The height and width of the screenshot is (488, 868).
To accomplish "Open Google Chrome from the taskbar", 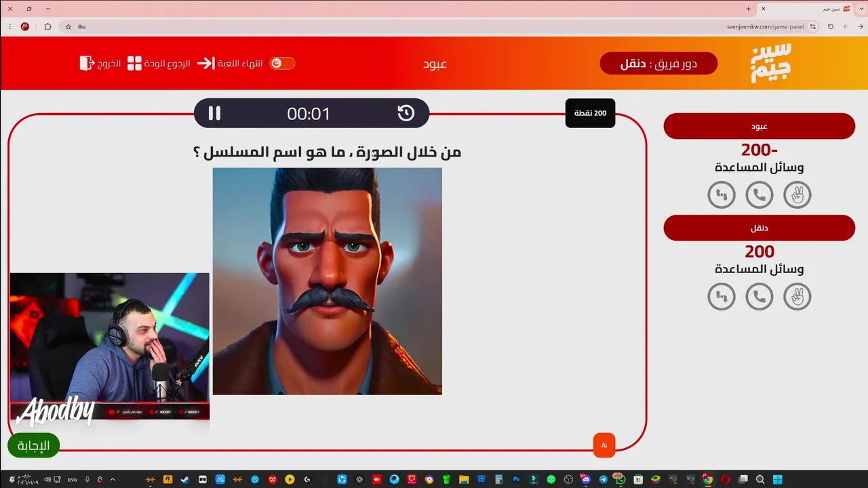I will pos(707,479).
